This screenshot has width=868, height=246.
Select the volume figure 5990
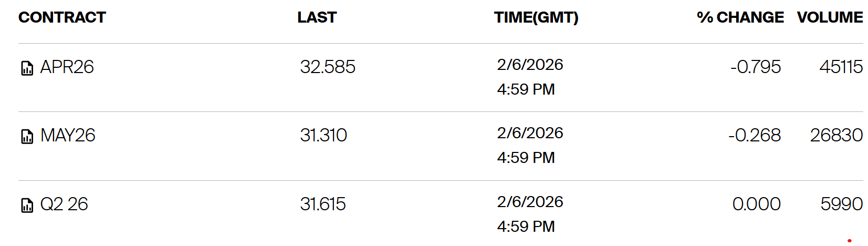[841, 204]
